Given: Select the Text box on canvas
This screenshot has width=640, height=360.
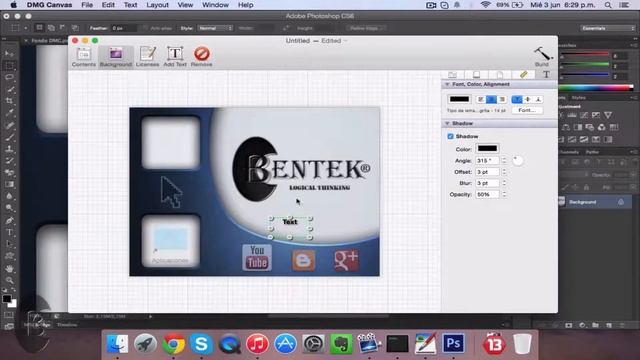Looking at the screenshot, I should [x=290, y=227].
